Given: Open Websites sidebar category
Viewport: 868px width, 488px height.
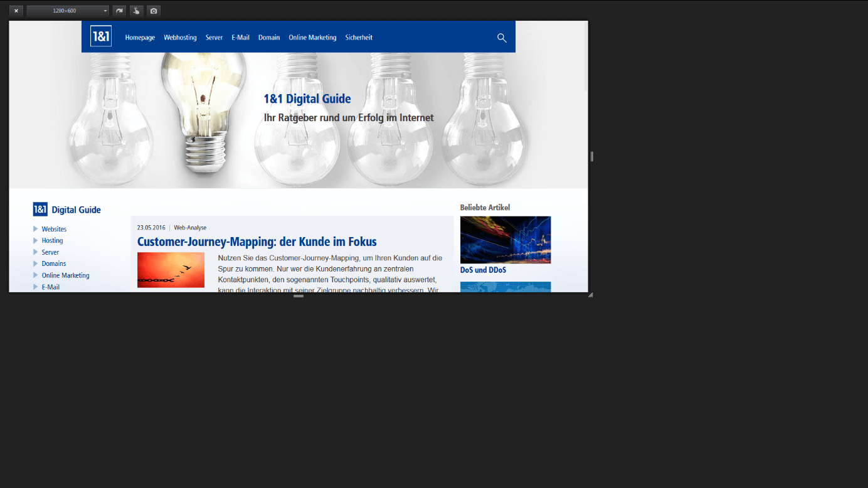Looking at the screenshot, I should click(54, 229).
